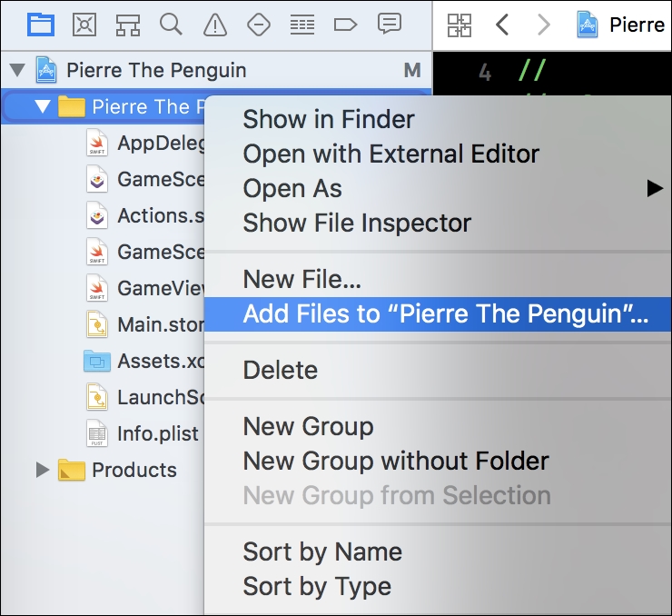This screenshot has width=672, height=616.
Task: Open the related items grid menu
Action: click(460, 25)
